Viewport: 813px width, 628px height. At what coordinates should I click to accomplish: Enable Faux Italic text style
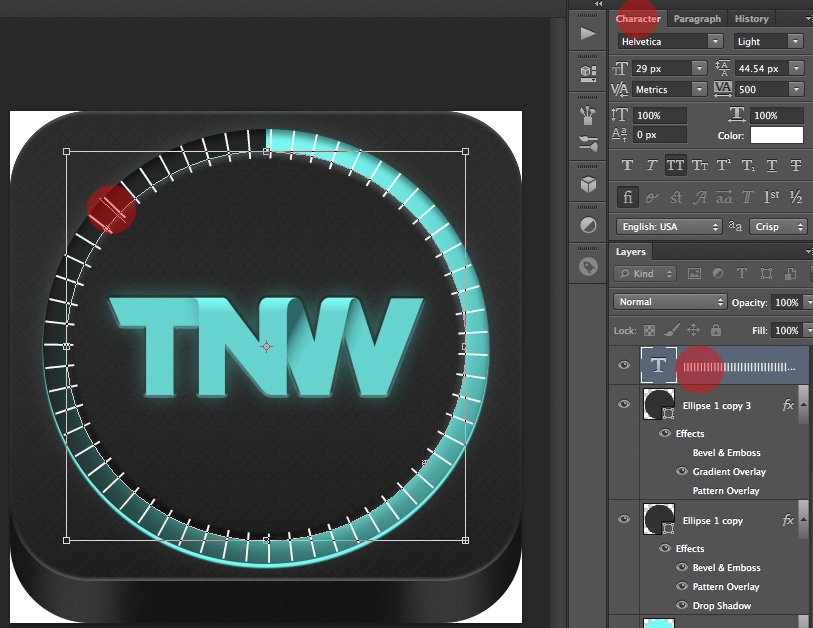(651, 165)
